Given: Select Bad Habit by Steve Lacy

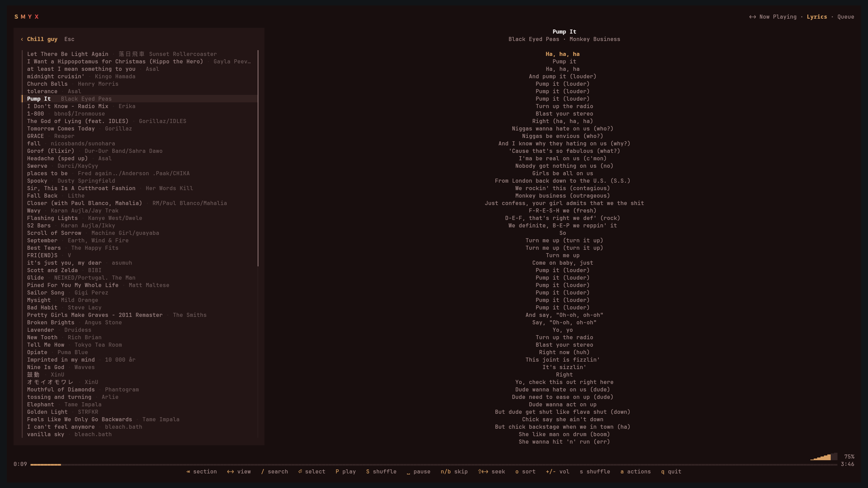Looking at the screenshot, I should (x=140, y=308).
